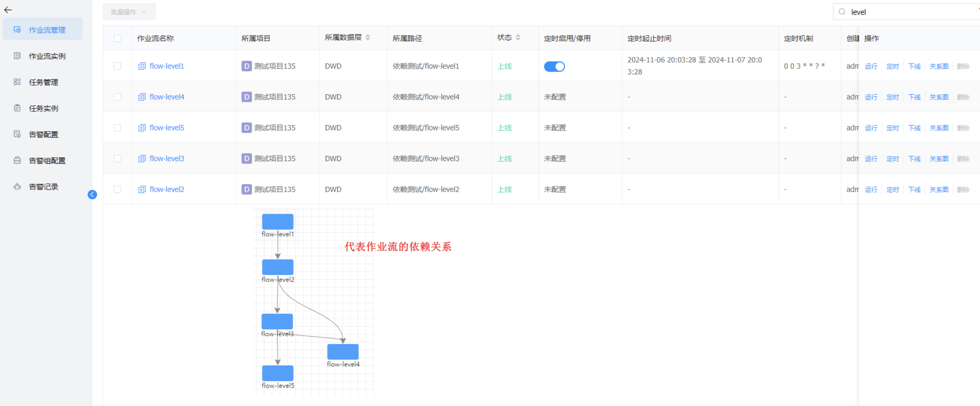Sort by 所属数据层 column arrows
Image resolution: width=980 pixels, height=406 pixels.
[368, 37]
